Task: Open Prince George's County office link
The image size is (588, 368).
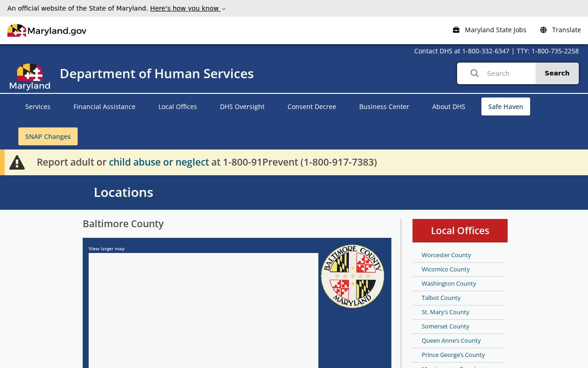Action: pos(453,355)
